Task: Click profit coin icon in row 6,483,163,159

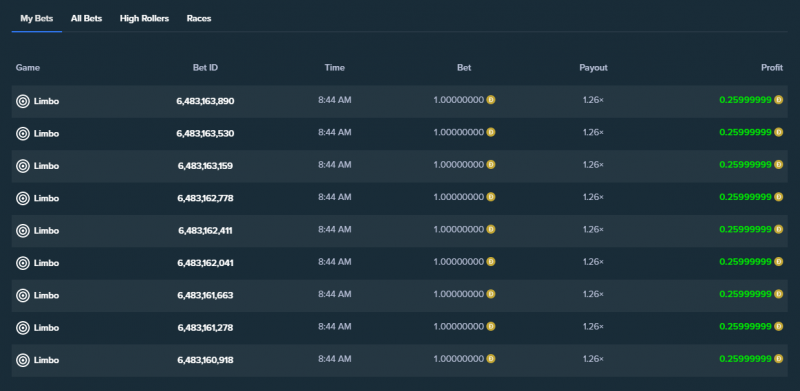Action: 779,164
